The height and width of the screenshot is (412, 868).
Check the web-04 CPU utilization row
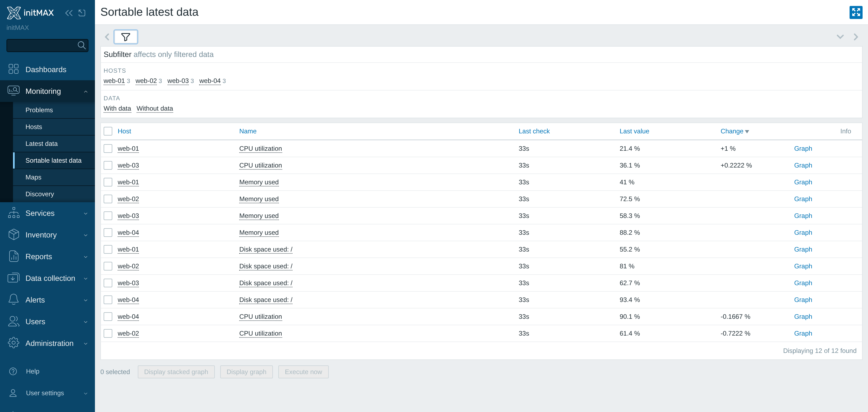coord(108,317)
